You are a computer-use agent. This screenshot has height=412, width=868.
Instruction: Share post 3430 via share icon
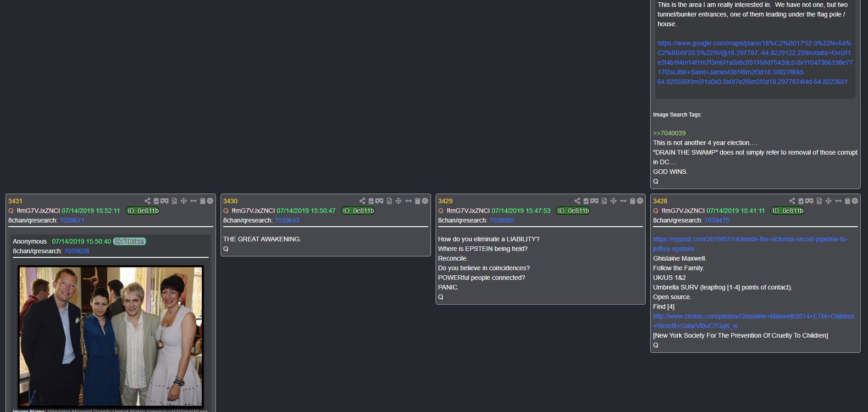point(362,201)
